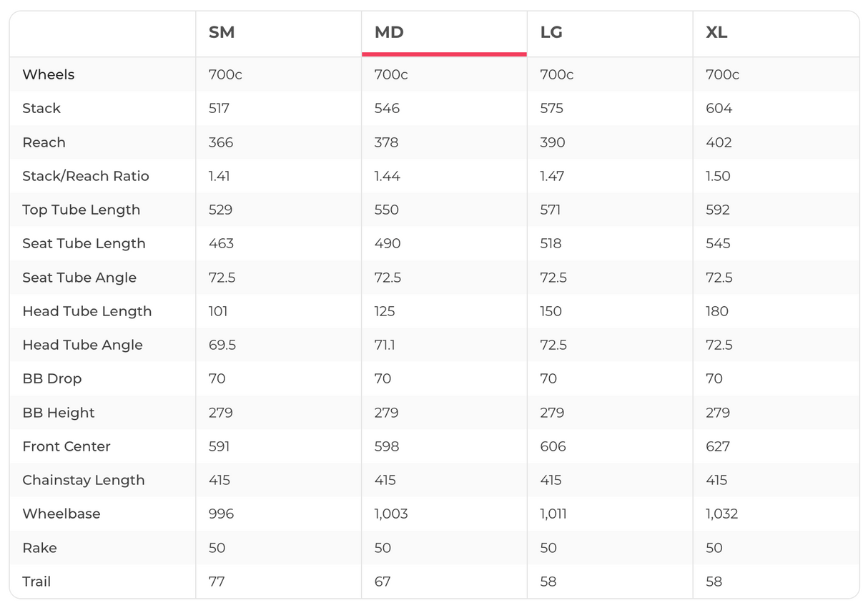Image resolution: width=868 pixels, height=608 pixels.
Task: Click the Wheelbase row label
Action: click(x=61, y=514)
